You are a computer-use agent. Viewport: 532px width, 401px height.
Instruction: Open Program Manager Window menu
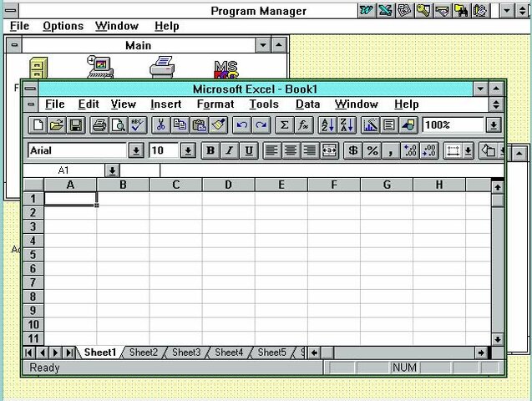coord(117,26)
